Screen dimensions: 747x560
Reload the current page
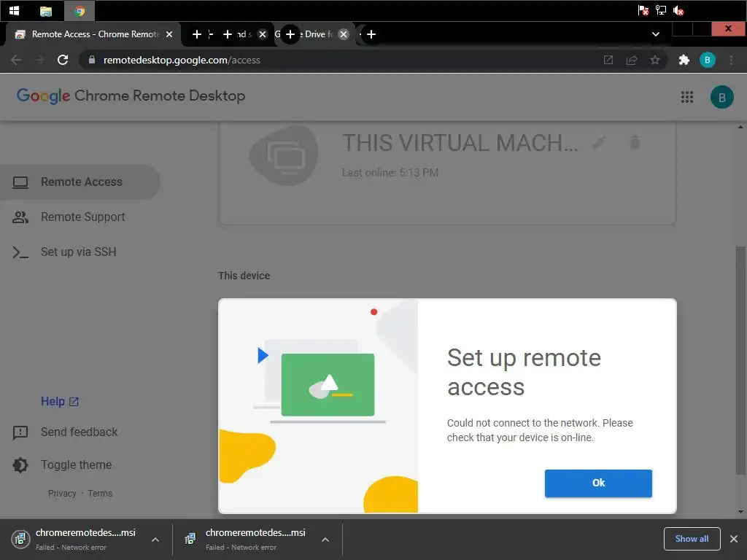click(63, 60)
